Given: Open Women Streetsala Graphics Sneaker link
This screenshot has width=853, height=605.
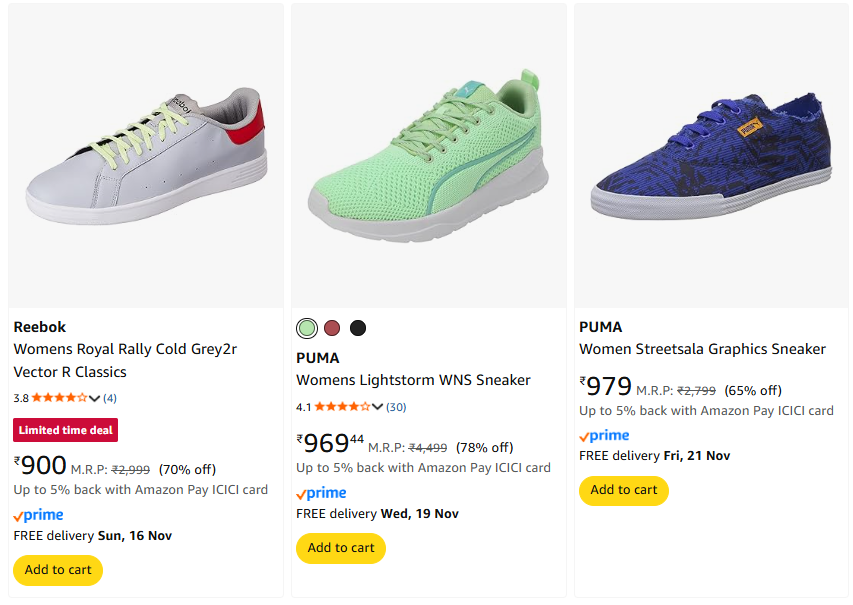Looking at the screenshot, I should (702, 349).
